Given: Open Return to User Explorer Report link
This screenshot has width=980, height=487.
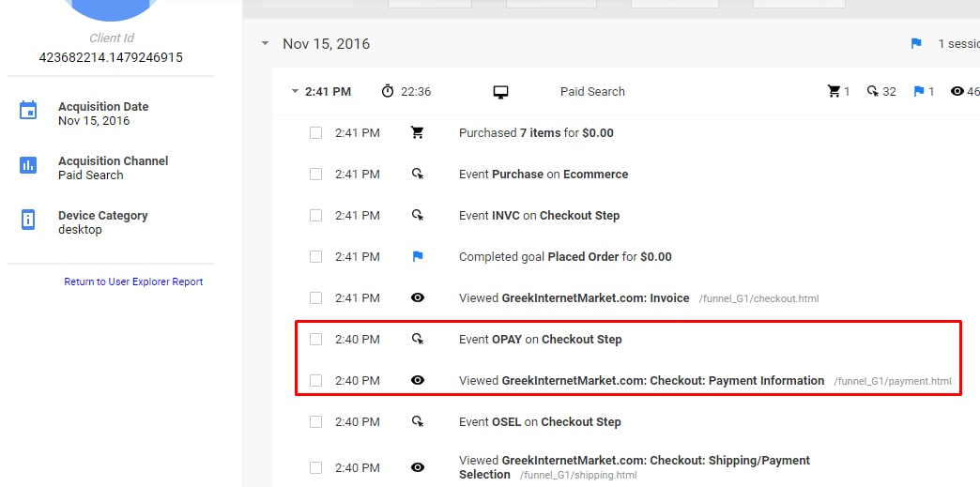Looking at the screenshot, I should click(x=133, y=282).
